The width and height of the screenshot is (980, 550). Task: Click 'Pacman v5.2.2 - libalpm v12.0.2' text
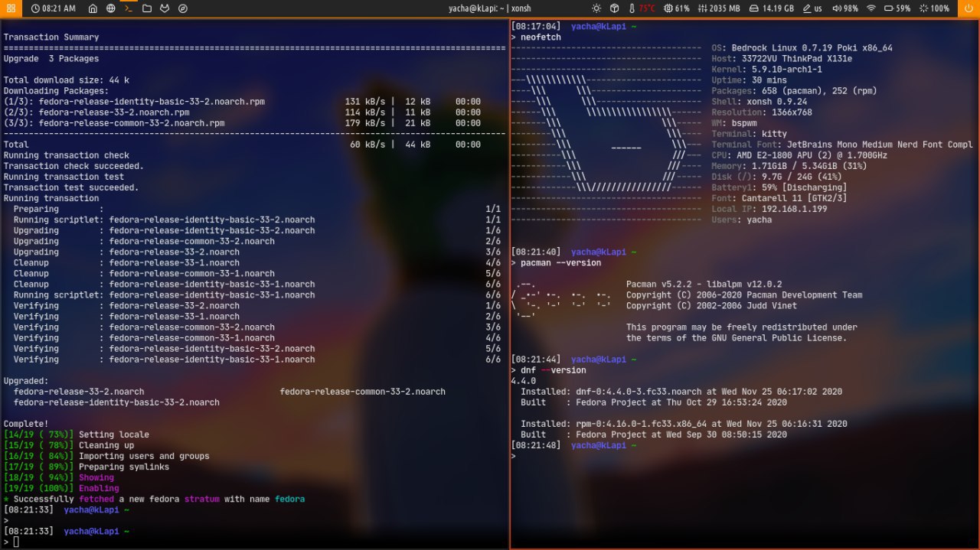coord(704,284)
